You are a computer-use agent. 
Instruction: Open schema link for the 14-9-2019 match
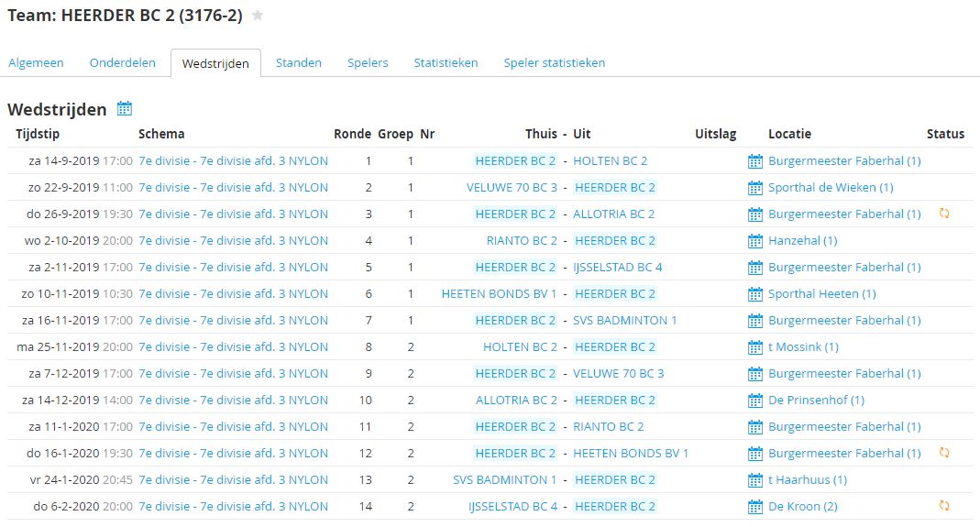tap(233, 161)
